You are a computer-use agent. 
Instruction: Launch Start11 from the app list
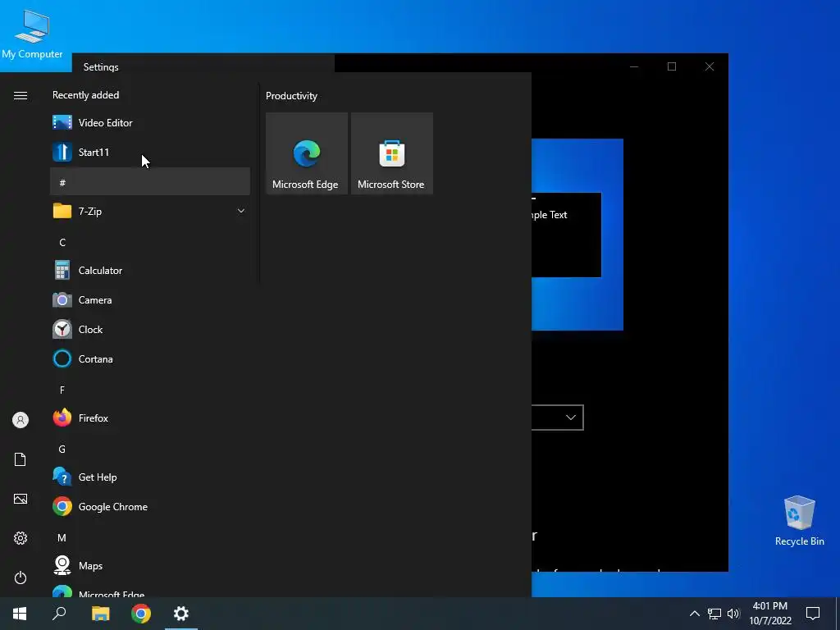(x=150, y=152)
